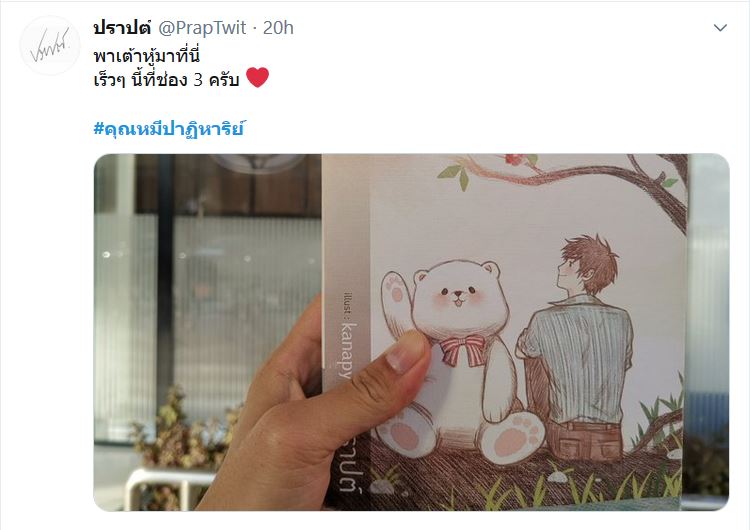The height and width of the screenshot is (530, 750).
Task: Visit the @PrapTwit handle link
Action: (x=202, y=28)
